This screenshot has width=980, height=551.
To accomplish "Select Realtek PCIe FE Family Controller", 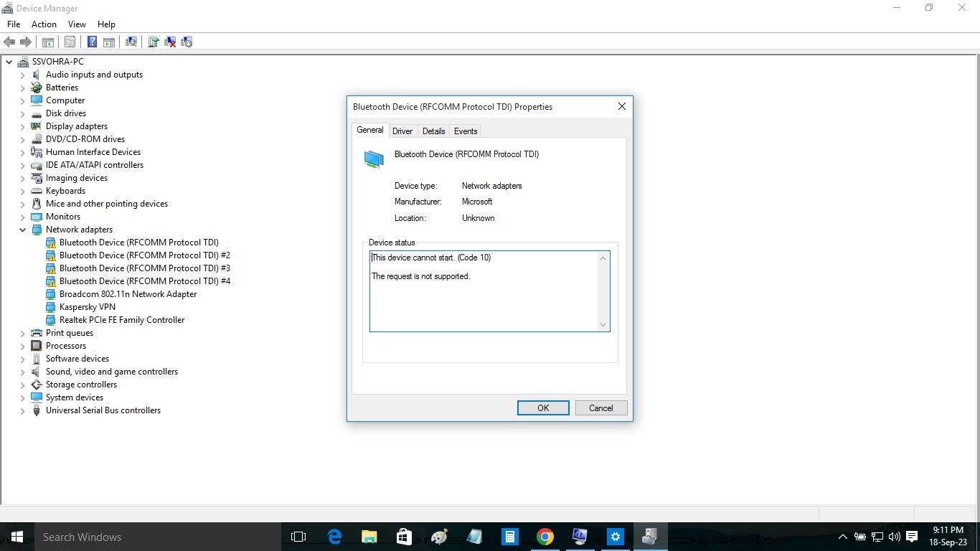I will pos(122,320).
